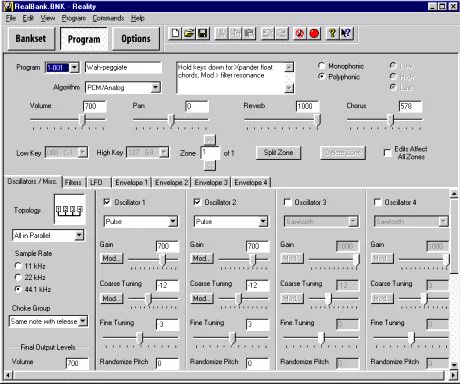Open the View menu

48,18
